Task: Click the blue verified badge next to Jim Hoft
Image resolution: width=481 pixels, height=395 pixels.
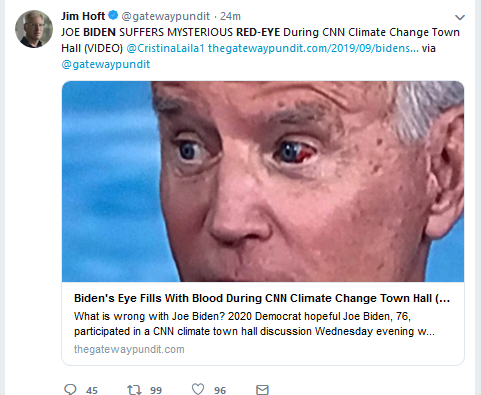Action: point(114,15)
